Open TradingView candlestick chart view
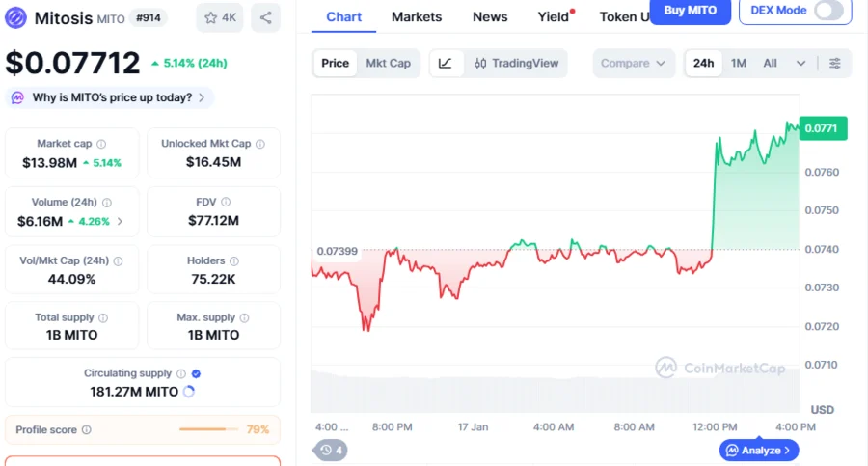This screenshot has height=466, width=868. pyautogui.click(x=516, y=63)
